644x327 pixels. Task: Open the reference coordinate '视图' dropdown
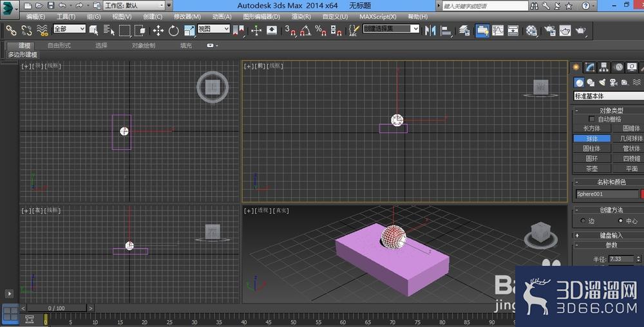point(214,29)
